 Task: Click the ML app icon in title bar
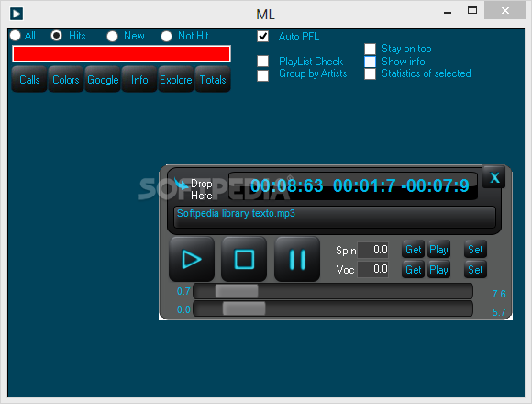pyautogui.click(x=17, y=14)
